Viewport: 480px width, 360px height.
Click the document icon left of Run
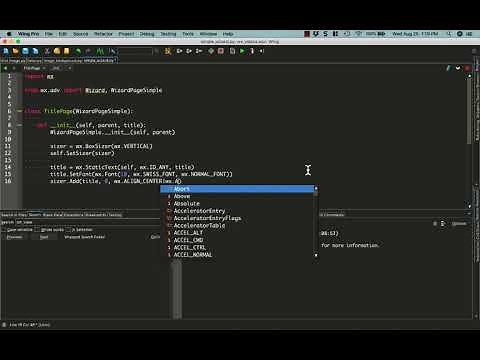tap(232, 51)
